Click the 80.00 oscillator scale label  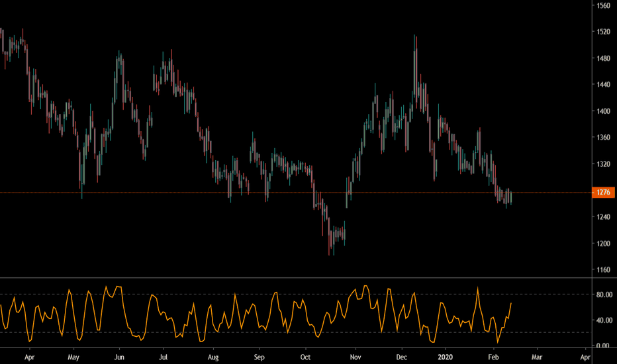point(604,295)
